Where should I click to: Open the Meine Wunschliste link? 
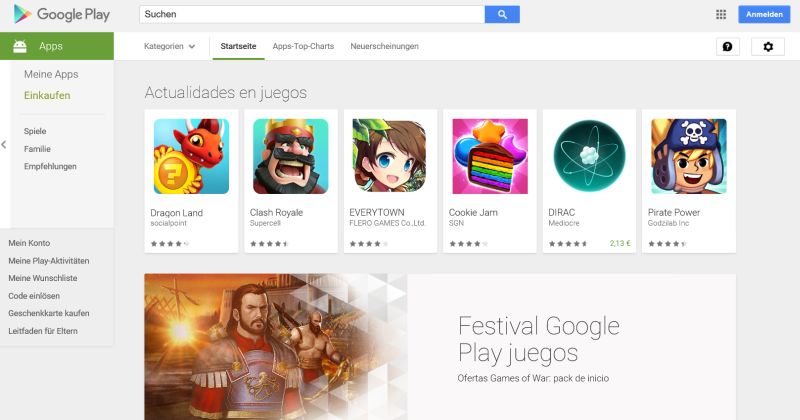point(43,278)
